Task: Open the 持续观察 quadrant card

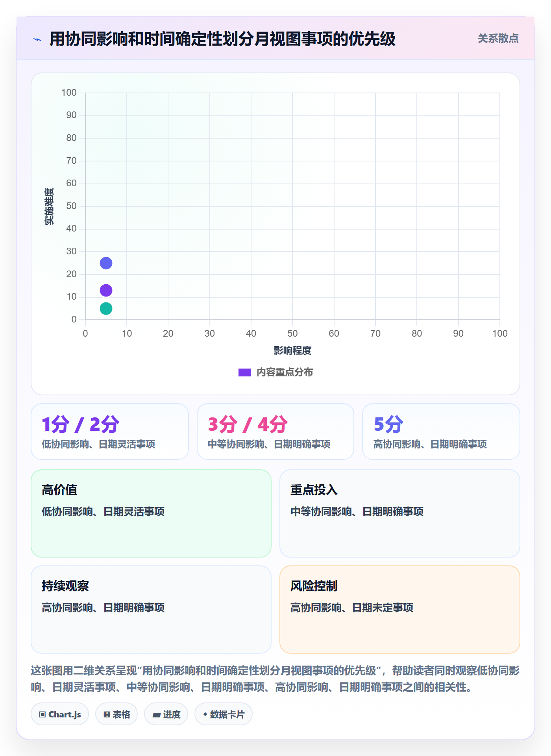Action: click(151, 610)
